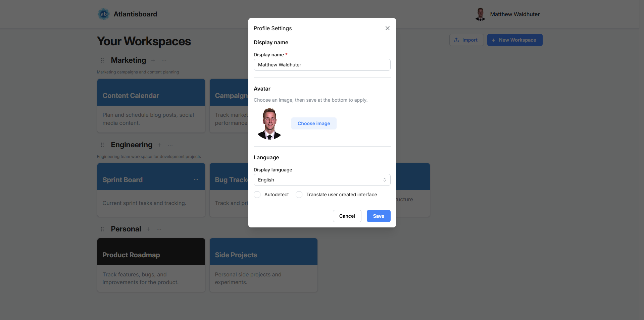This screenshot has height=320, width=644.
Task: Open the Product Roadmap board
Action: pos(151,265)
